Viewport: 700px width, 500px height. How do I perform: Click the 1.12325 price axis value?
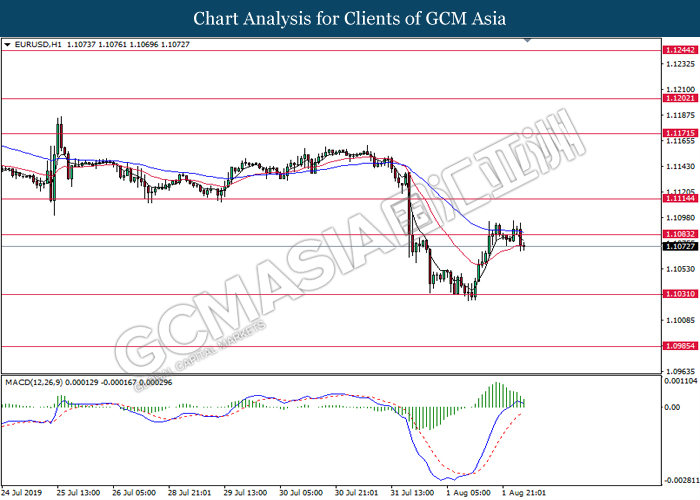click(680, 64)
